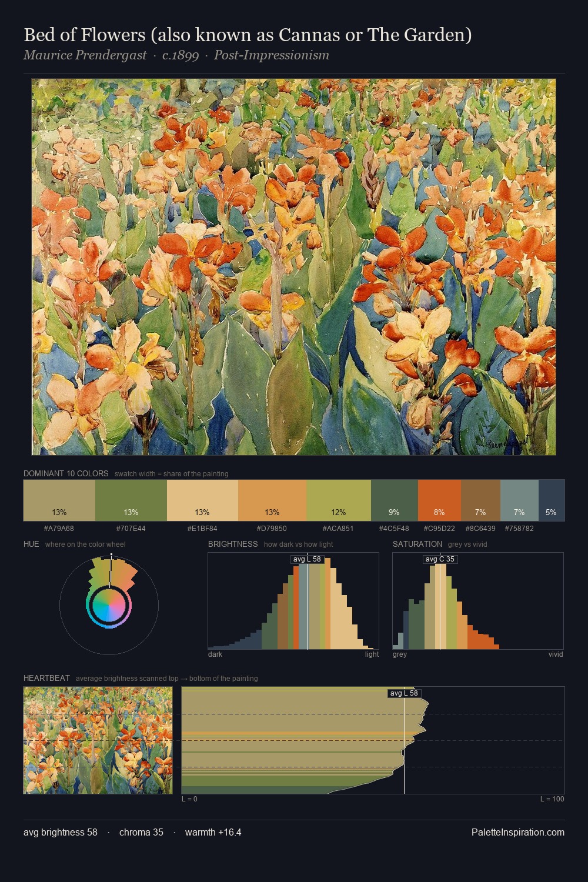Screen dimensions: 588x882
Task: Click hex code #D79850 text
Action: (272, 528)
